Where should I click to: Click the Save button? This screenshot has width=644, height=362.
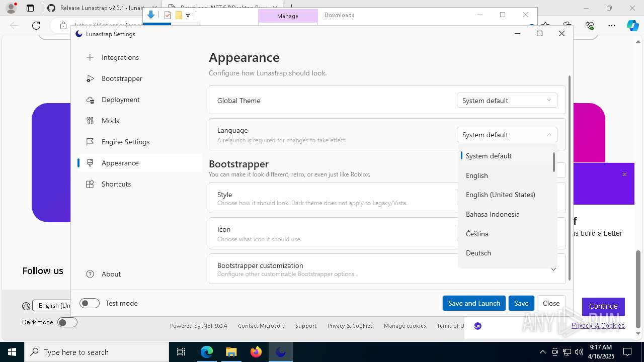point(521,303)
